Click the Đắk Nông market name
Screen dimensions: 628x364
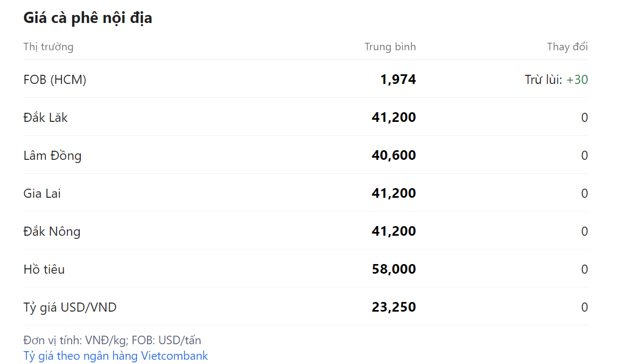(x=52, y=232)
